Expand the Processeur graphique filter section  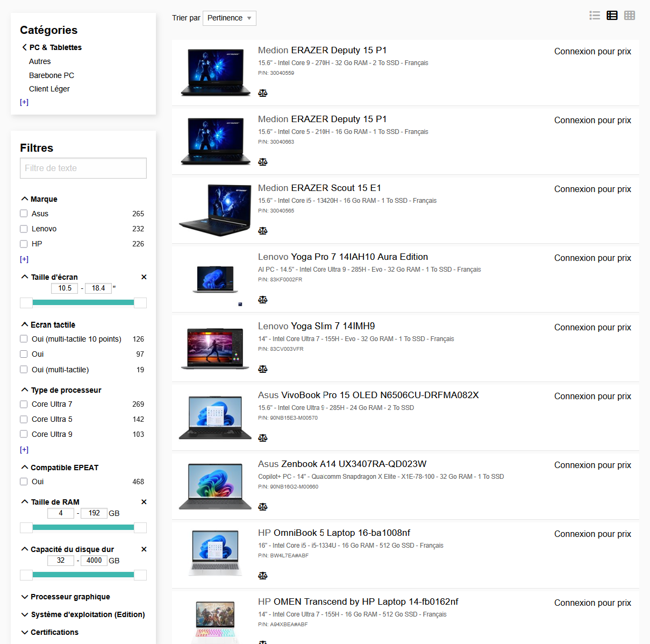70,597
